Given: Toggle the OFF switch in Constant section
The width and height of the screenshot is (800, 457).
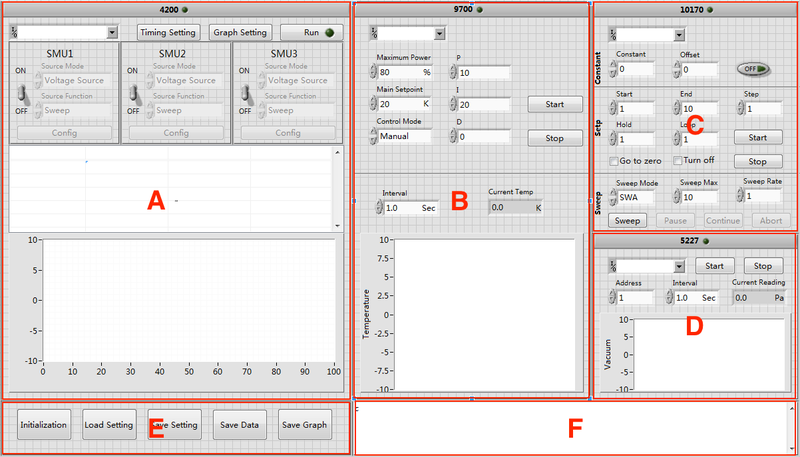Looking at the screenshot, I should [x=754, y=69].
